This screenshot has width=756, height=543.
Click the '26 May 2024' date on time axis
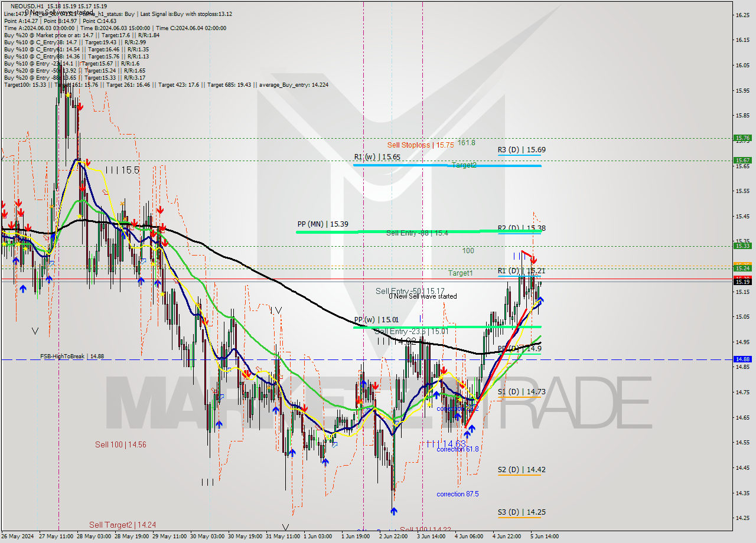[18, 537]
